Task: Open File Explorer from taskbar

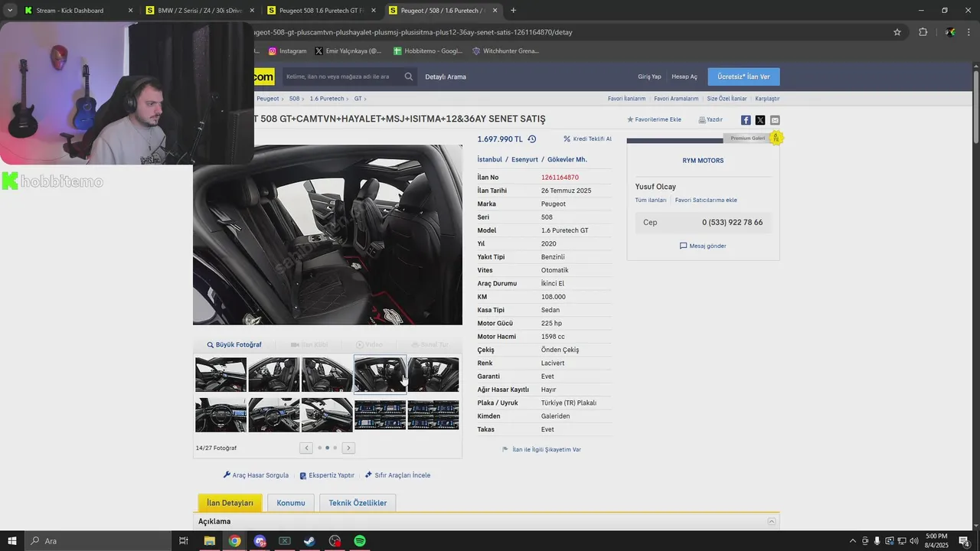Action: pos(209,541)
